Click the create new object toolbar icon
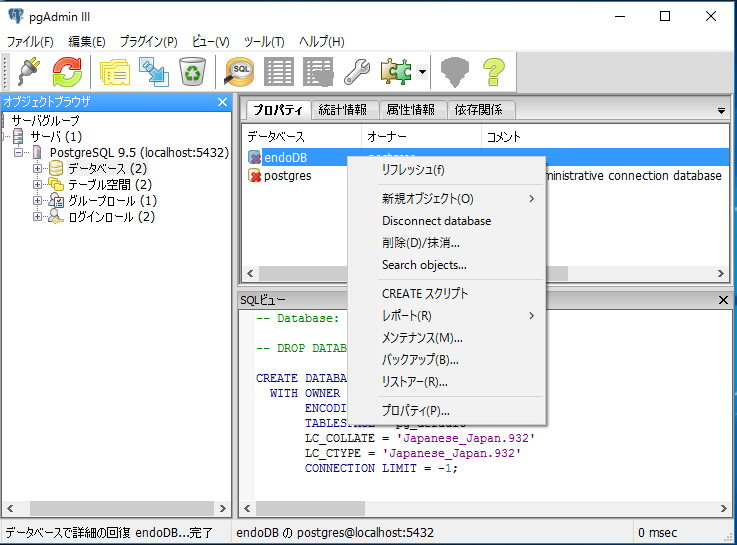Image resolution: width=737 pixels, height=545 pixels. coord(154,72)
